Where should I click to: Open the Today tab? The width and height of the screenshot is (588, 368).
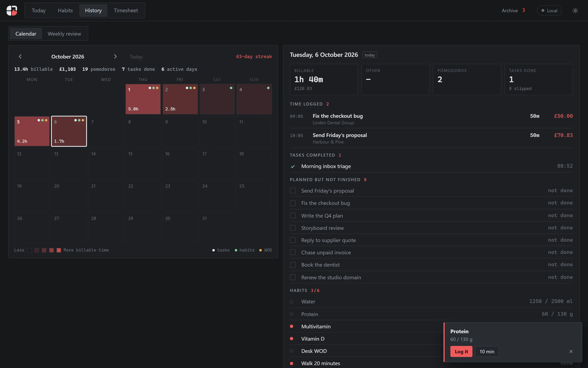(x=39, y=10)
